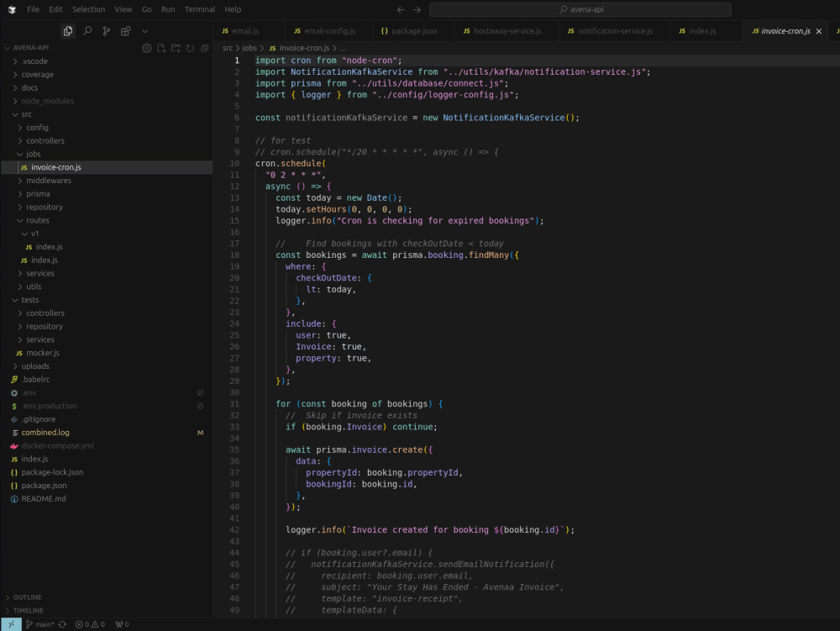This screenshot has height=631, width=840.
Task: Open the View menu
Action: tap(123, 9)
